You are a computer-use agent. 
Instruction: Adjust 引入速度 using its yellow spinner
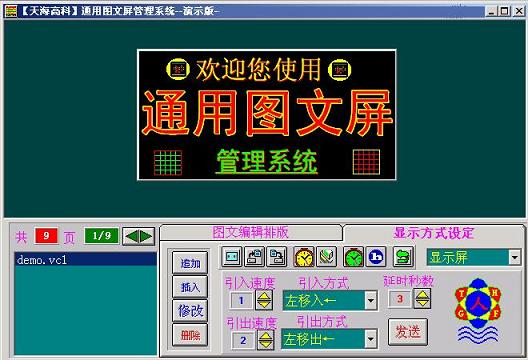(264, 300)
